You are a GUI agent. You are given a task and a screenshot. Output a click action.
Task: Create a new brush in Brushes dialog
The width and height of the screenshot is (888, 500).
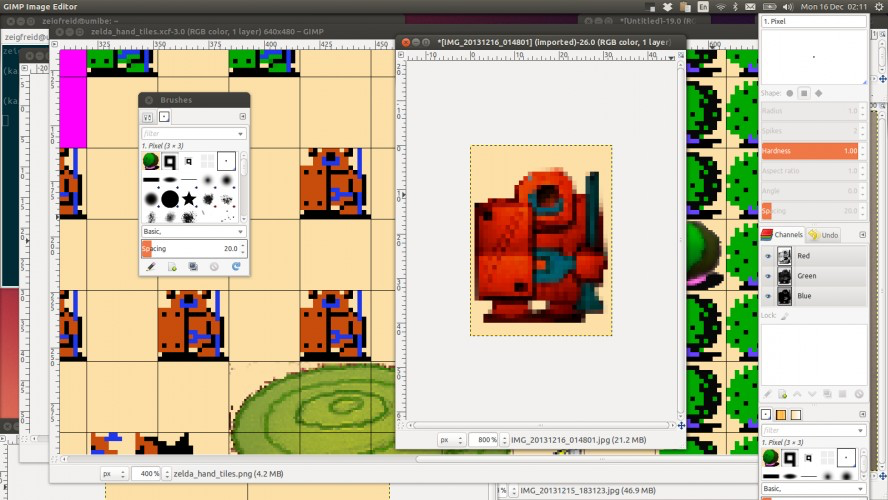point(172,267)
